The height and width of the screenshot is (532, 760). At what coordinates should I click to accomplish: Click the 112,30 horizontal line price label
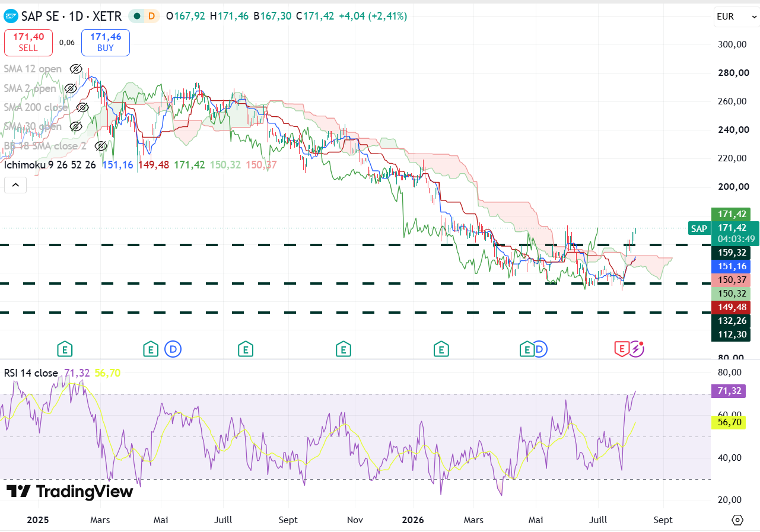[x=731, y=335]
